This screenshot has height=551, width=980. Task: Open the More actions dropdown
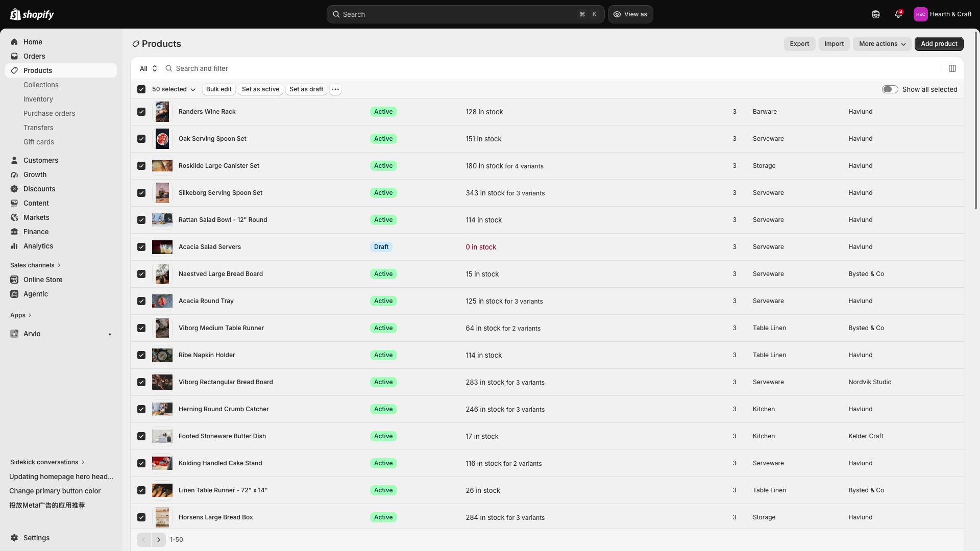[x=882, y=44]
